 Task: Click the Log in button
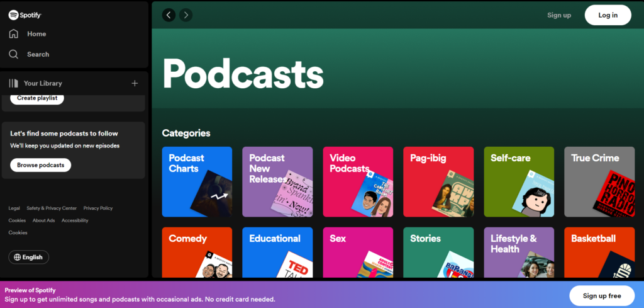[608, 15]
